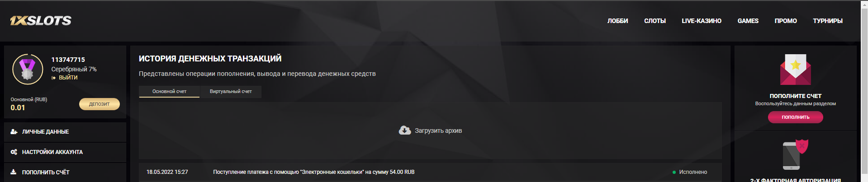The image size is (868, 182).
Task: Select the 18.05.2022 transaction row
Action: [430, 172]
